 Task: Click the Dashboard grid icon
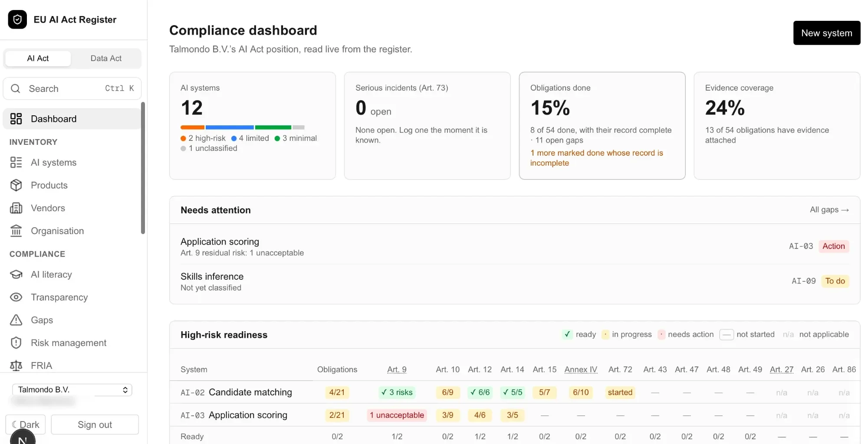[x=16, y=119]
